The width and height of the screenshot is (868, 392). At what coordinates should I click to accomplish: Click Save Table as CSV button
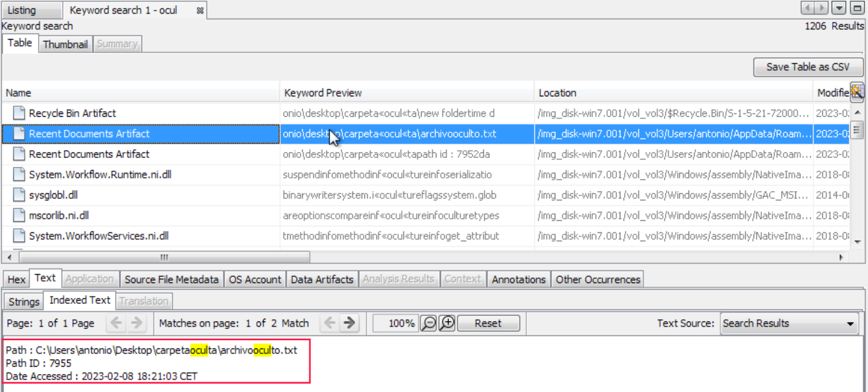tap(807, 67)
